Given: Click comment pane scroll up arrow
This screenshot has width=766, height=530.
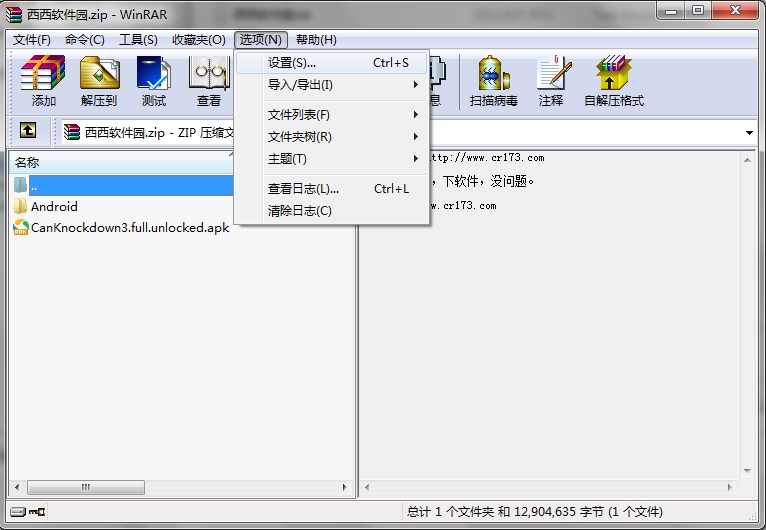Looking at the screenshot, I should tap(747, 160).
